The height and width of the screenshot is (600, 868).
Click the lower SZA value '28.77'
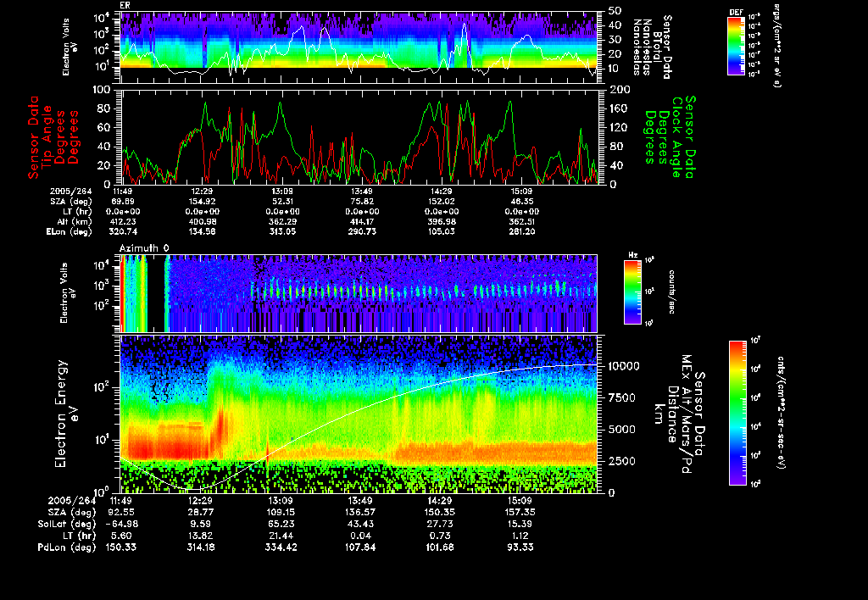[201, 513]
